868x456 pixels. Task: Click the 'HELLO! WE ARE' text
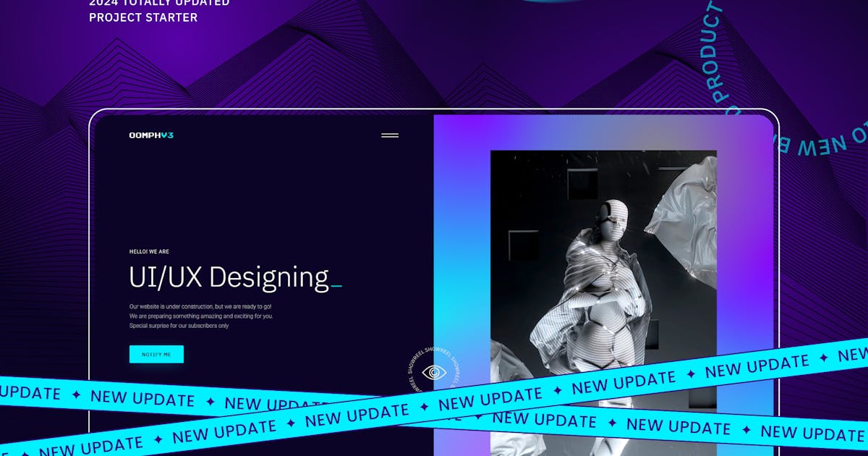pos(149,252)
